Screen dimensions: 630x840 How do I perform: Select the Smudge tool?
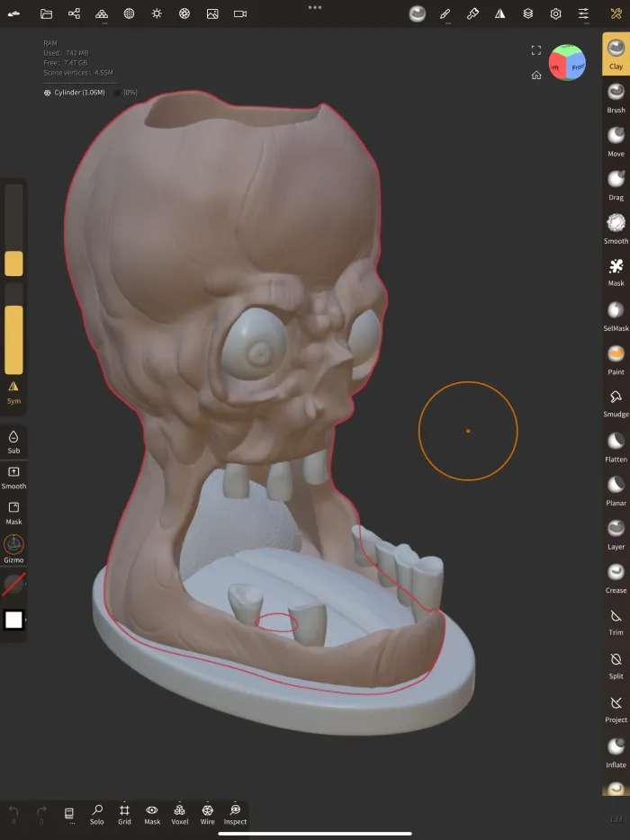[x=616, y=401]
